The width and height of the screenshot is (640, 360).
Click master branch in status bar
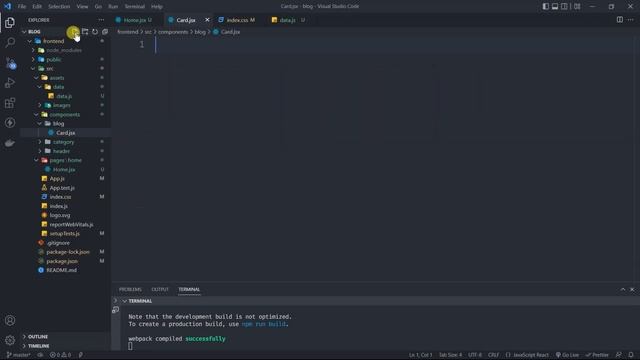pyautogui.click(x=18, y=355)
